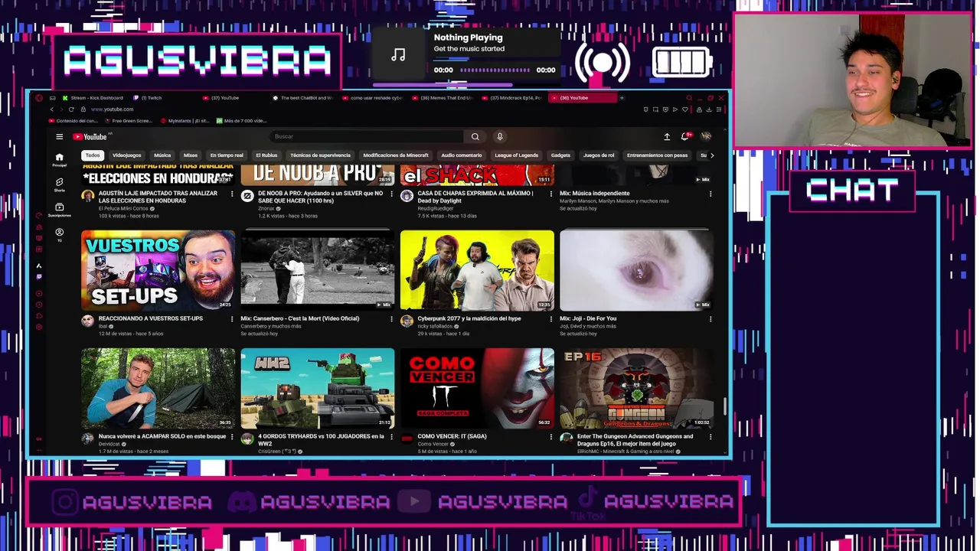The height and width of the screenshot is (551, 980).
Task: Click the music note icon in overlay
Action: tap(398, 54)
